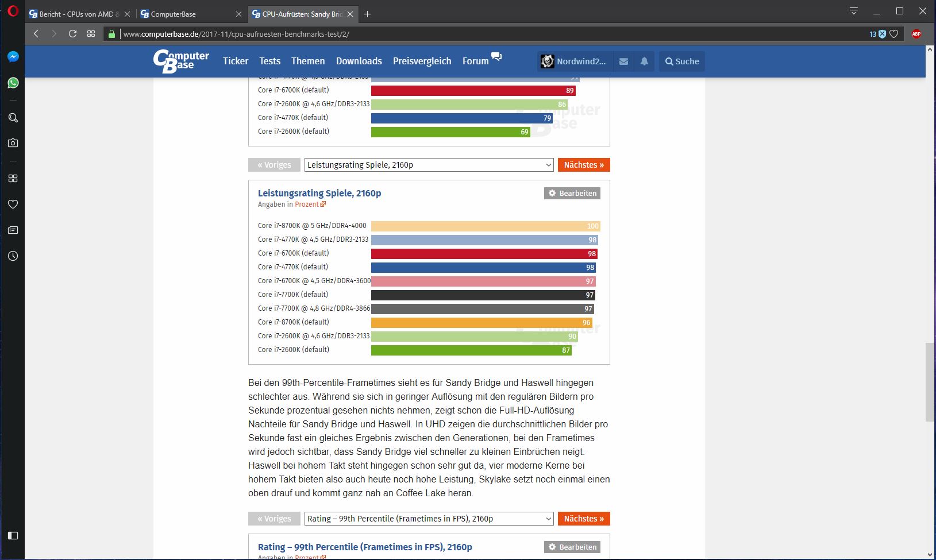Screen dimensions: 936x560
Task: Click 'Nächstes' beside the Leistungsrating Spiele dropdown
Action: [x=584, y=165]
